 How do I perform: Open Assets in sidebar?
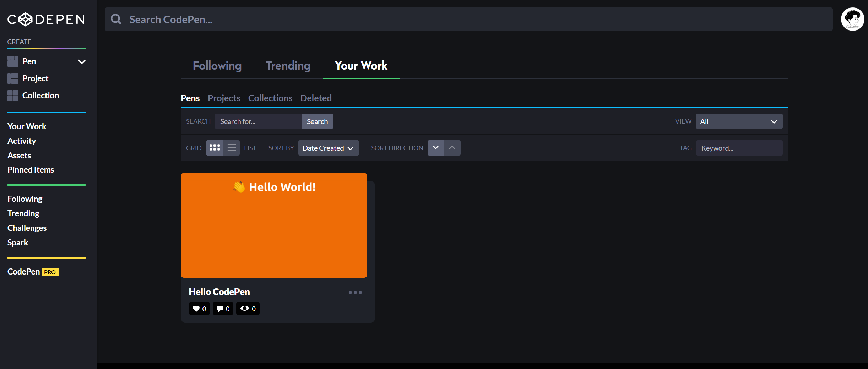[x=19, y=156]
